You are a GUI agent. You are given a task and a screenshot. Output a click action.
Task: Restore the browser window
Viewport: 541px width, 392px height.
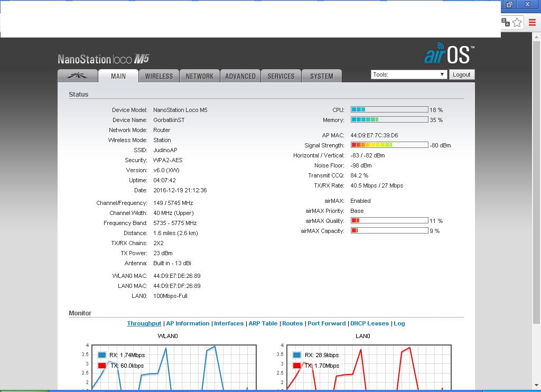[509, 4]
